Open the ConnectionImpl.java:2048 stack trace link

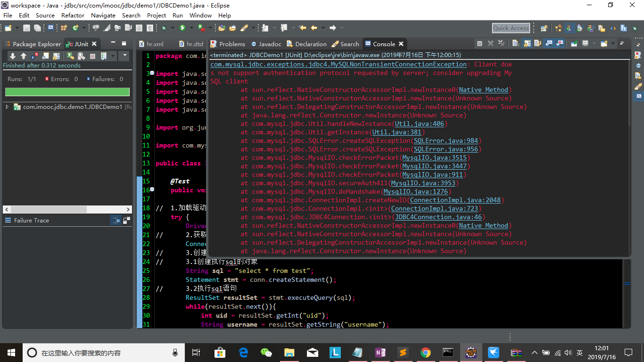click(x=455, y=200)
